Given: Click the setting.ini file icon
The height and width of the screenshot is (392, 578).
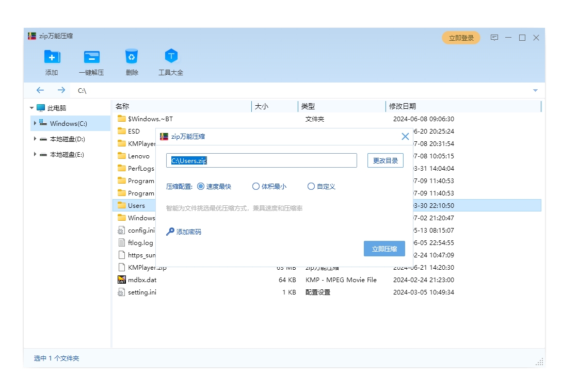Looking at the screenshot, I should tap(121, 292).
